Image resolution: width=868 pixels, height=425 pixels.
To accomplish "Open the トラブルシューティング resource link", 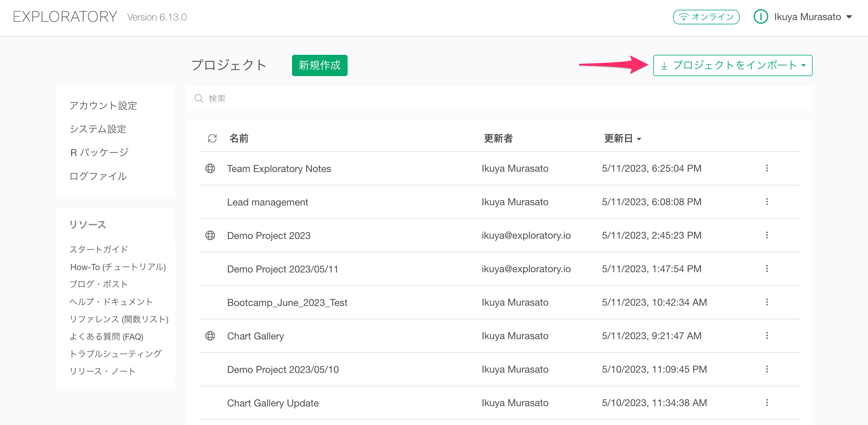I will 116,353.
